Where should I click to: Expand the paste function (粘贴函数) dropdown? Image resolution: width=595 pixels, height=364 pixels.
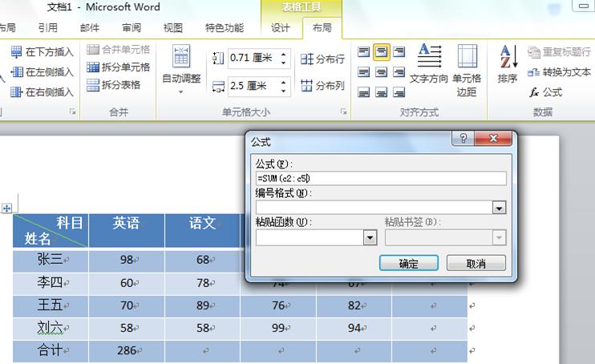click(x=370, y=237)
